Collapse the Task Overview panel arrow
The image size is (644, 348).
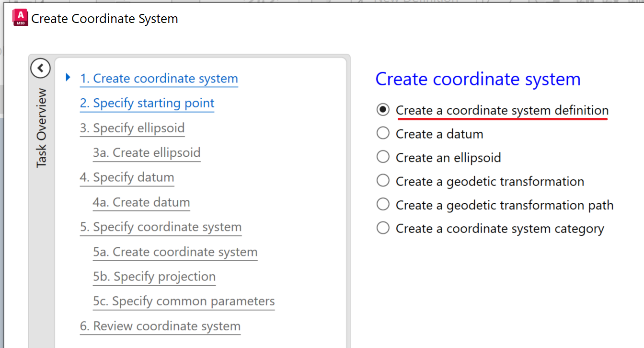40,68
